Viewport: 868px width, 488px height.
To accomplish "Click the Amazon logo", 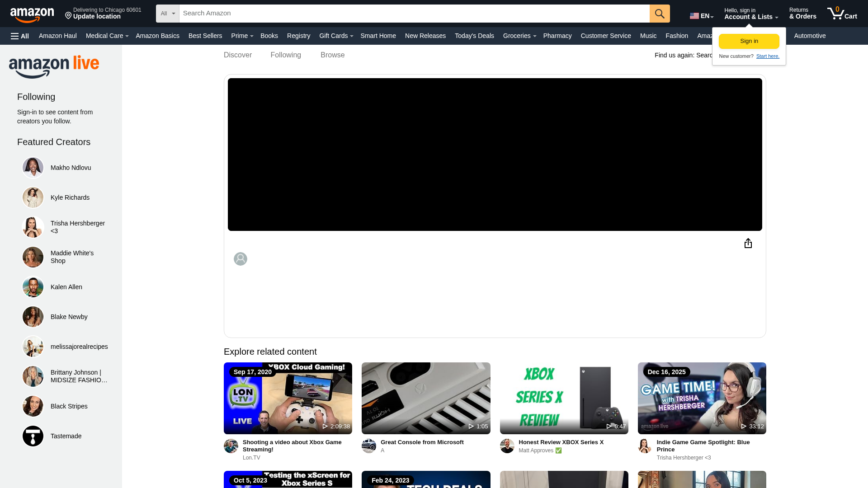I will pos(32,14).
